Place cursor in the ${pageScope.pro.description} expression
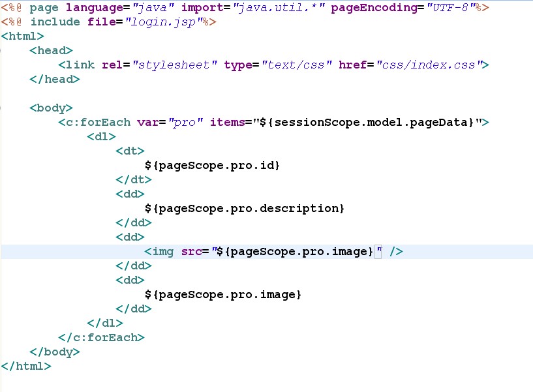The width and height of the screenshot is (533, 392). [x=244, y=209]
